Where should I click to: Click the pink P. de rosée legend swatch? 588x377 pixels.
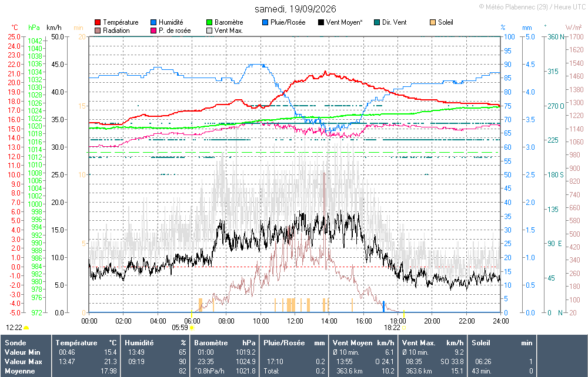click(x=153, y=31)
